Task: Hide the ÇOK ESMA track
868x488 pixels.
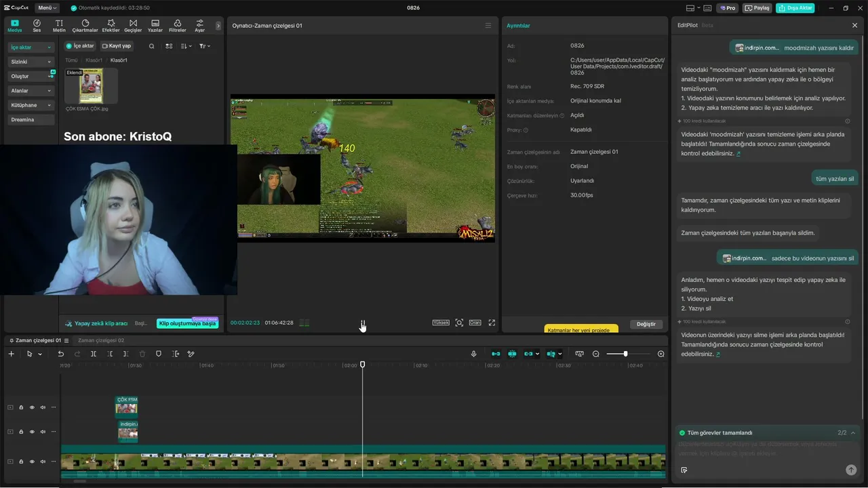Action: 32,407
